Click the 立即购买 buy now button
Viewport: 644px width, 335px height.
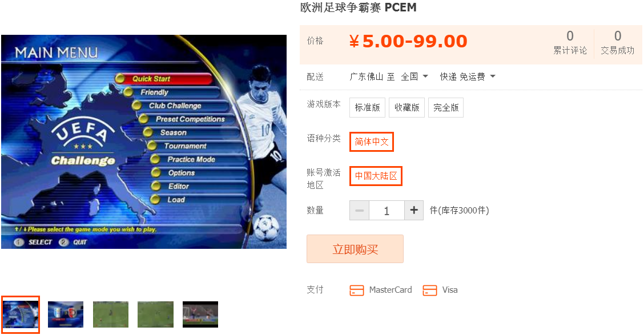click(x=355, y=249)
